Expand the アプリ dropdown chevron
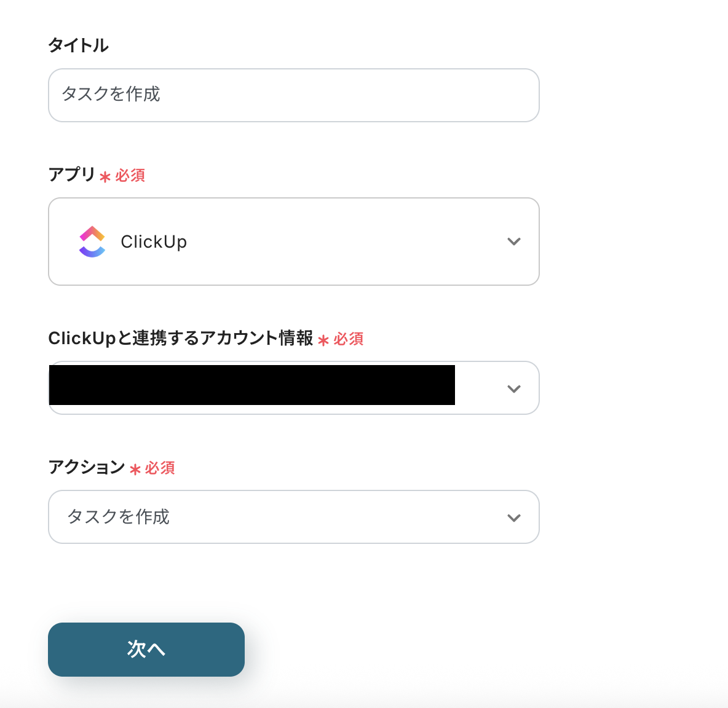728x708 pixels. [513, 242]
